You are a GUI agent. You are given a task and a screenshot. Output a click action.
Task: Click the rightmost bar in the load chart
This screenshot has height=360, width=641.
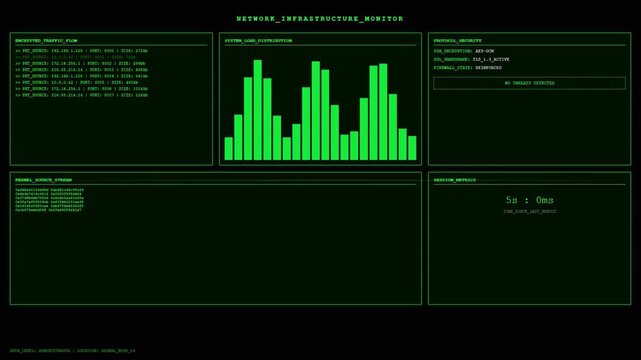point(412,148)
